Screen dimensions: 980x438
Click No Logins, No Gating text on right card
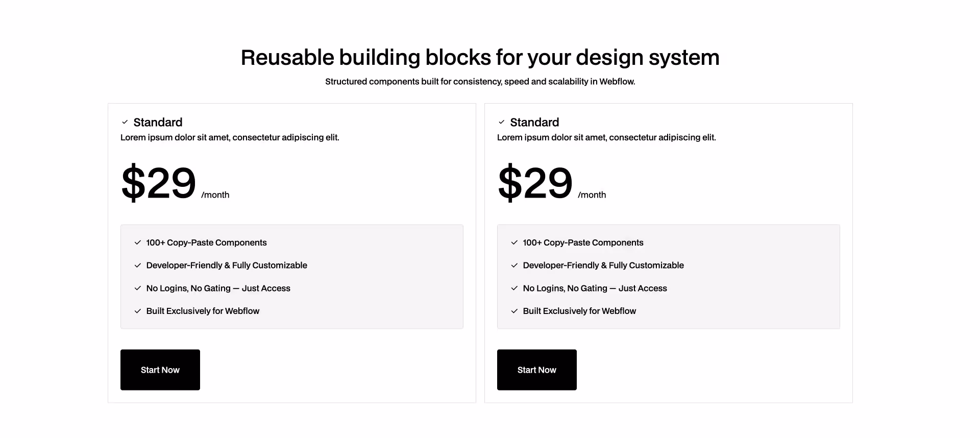[594, 288]
